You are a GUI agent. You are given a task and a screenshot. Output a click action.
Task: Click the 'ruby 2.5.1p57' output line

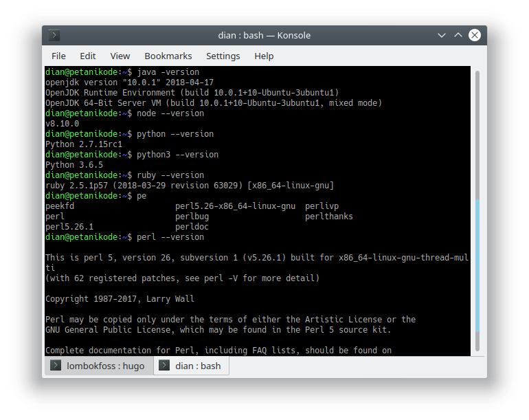[x=190, y=186]
